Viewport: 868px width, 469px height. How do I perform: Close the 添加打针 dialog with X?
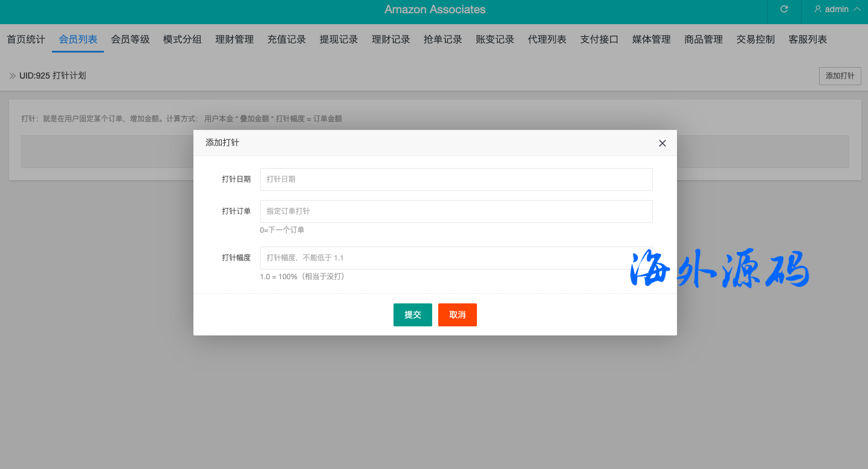tap(662, 143)
